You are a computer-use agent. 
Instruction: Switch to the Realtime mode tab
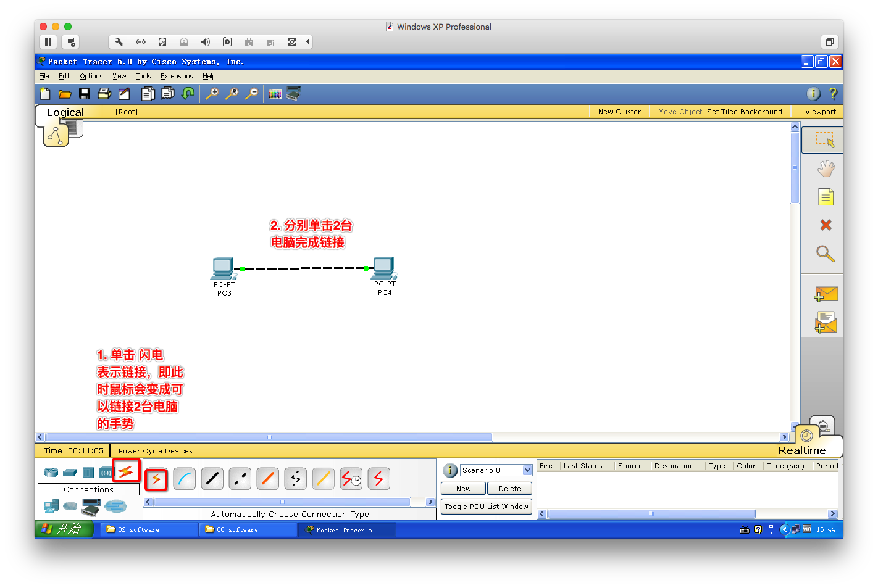[x=801, y=450]
